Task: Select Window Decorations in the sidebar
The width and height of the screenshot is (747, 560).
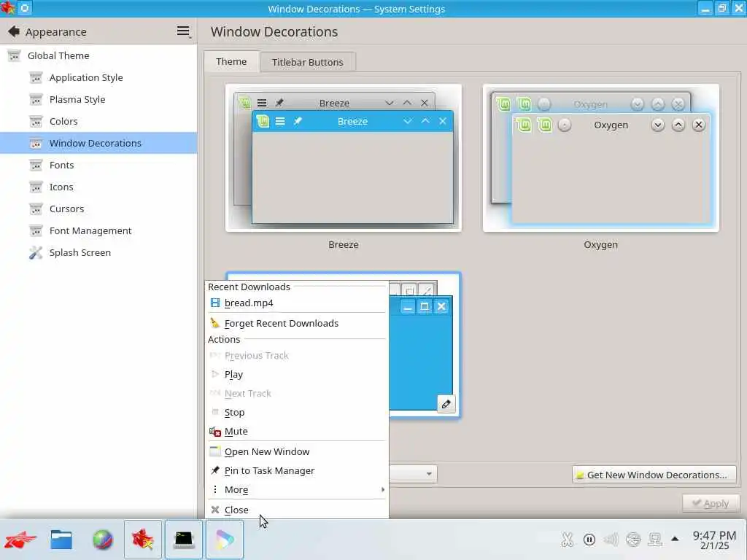Action: (98, 144)
